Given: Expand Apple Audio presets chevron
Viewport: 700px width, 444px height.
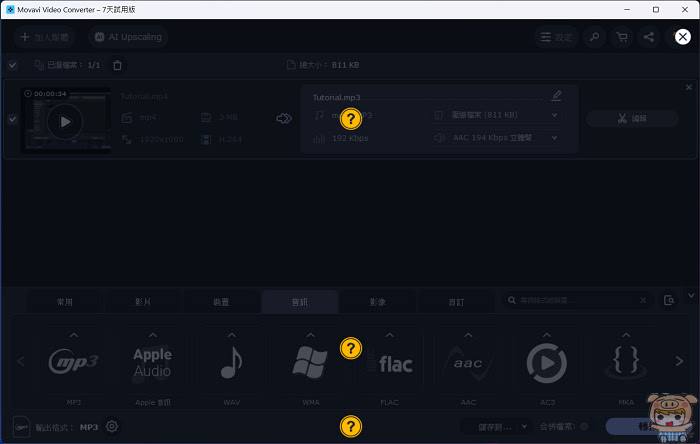Looking at the screenshot, I should (153, 335).
